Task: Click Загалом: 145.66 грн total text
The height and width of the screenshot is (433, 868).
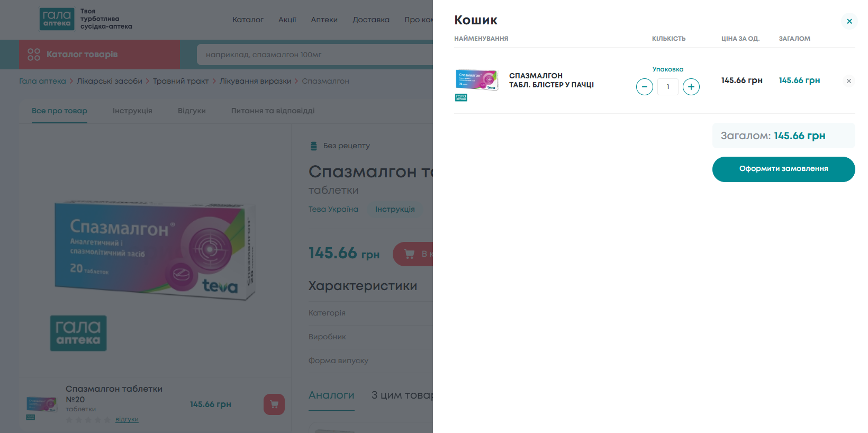Action: tap(773, 136)
